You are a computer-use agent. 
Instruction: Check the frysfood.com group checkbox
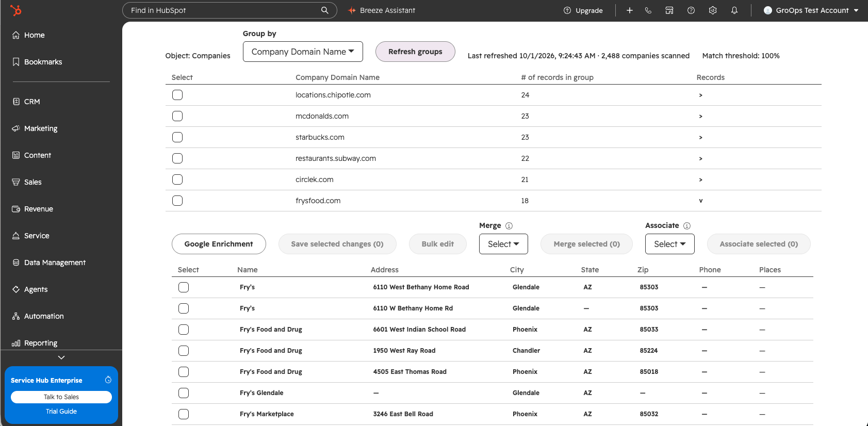[177, 201]
